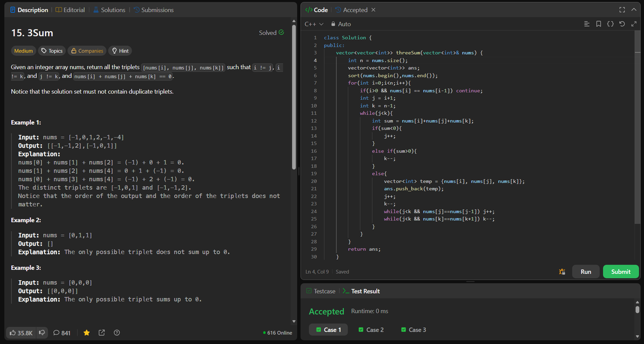Click the description panel scrollbar
The width and height of the screenshot is (644, 344).
coord(294,97)
